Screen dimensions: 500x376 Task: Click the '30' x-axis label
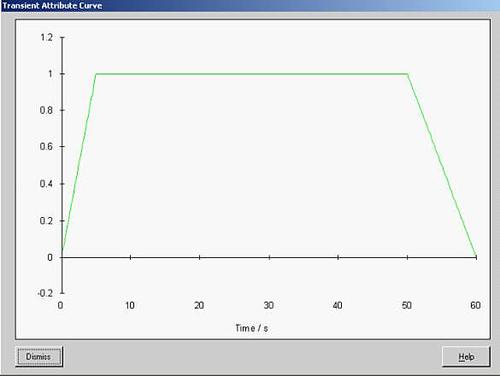(269, 305)
